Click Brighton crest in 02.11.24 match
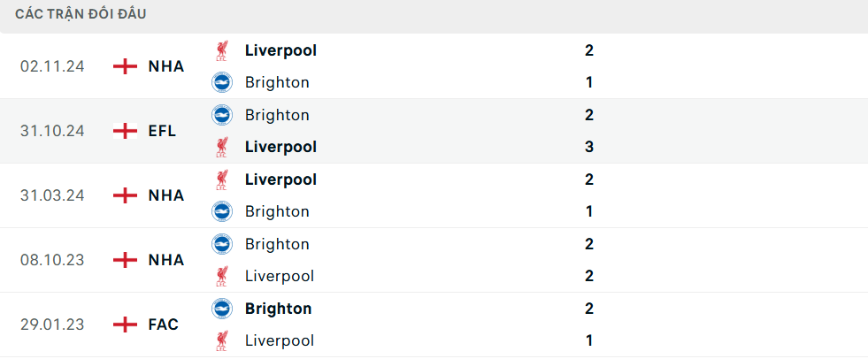This screenshot has width=868, height=359. [222, 82]
